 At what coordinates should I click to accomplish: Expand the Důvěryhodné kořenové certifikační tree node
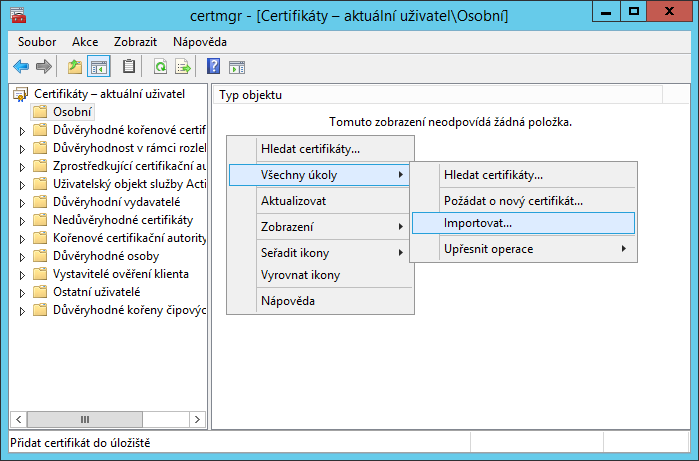(22, 130)
